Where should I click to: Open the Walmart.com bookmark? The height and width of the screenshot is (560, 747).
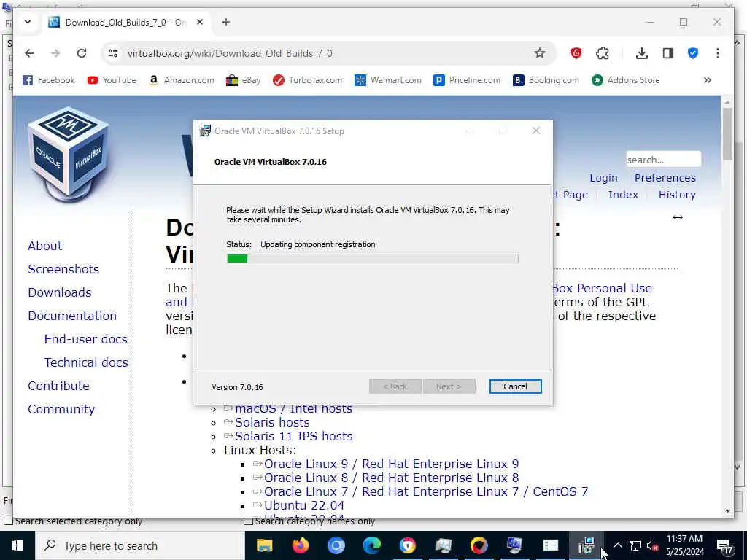[x=388, y=80]
